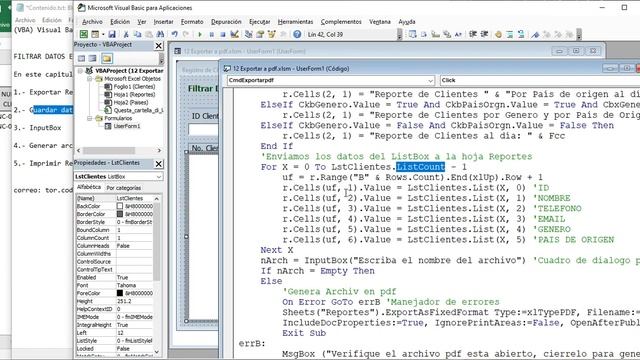Click the Cut scissors icon

point(126,35)
